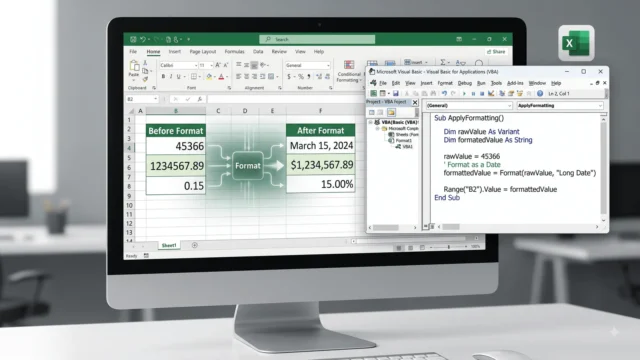Click the Run Sub green play icon
The width and height of the screenshot is (640, 360).
click(x=464, y=93)
